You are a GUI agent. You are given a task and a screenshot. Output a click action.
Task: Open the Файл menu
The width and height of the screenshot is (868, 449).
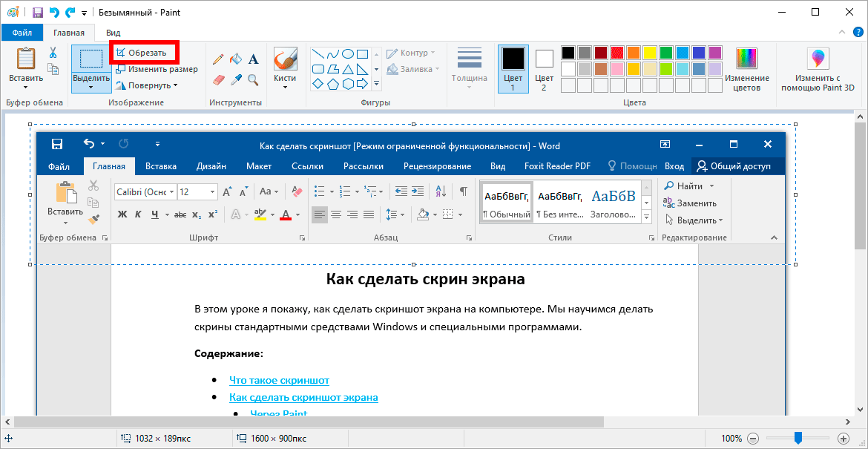(22, 33)
